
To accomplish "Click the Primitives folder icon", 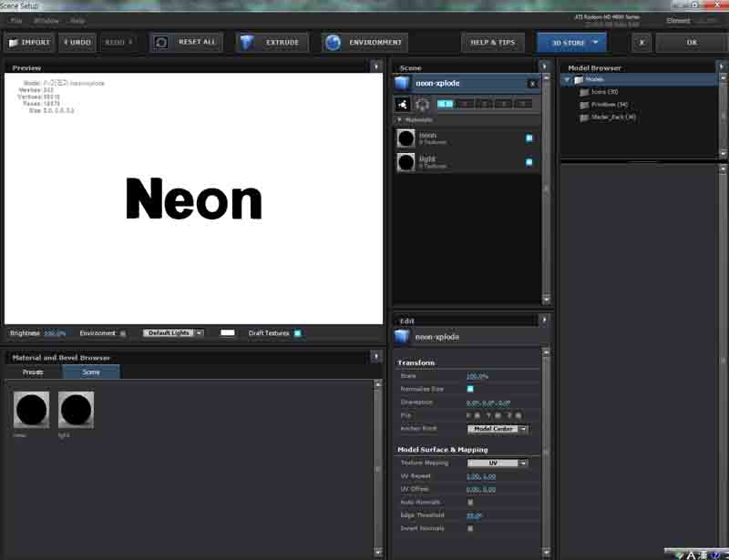I will coord(584,105).
